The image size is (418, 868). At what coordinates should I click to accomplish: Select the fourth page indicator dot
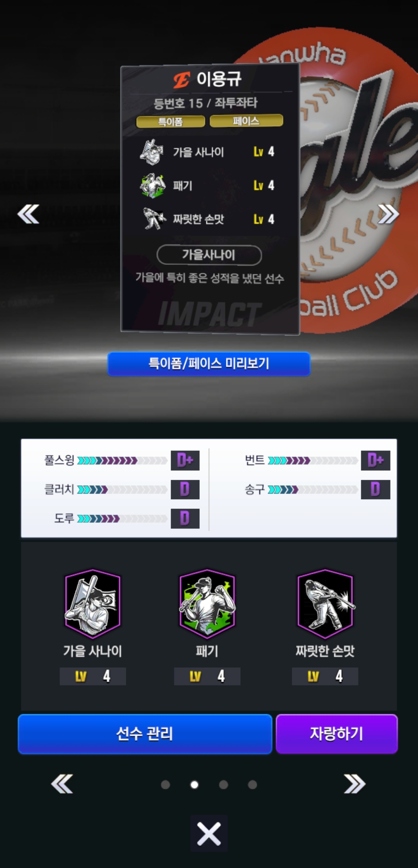(252, 785)
